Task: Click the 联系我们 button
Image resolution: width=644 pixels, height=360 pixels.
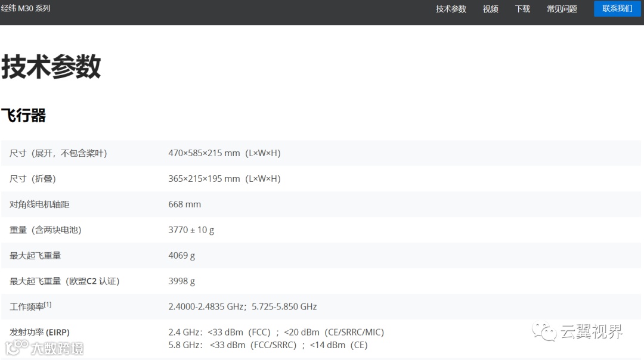Action: (x=617, y=8)
